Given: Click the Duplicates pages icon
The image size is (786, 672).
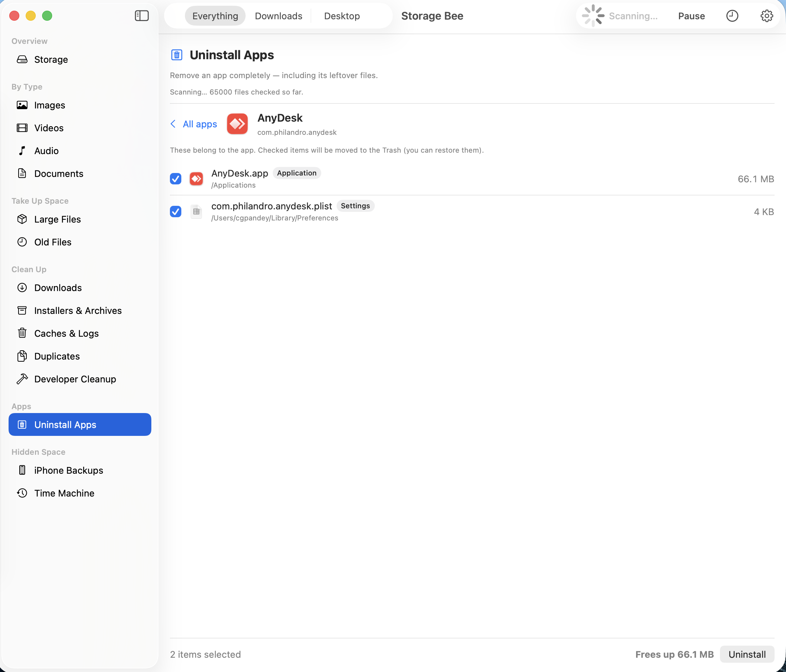Looking at the screenshot, I should pyautogui.click(x=22, y=356).
